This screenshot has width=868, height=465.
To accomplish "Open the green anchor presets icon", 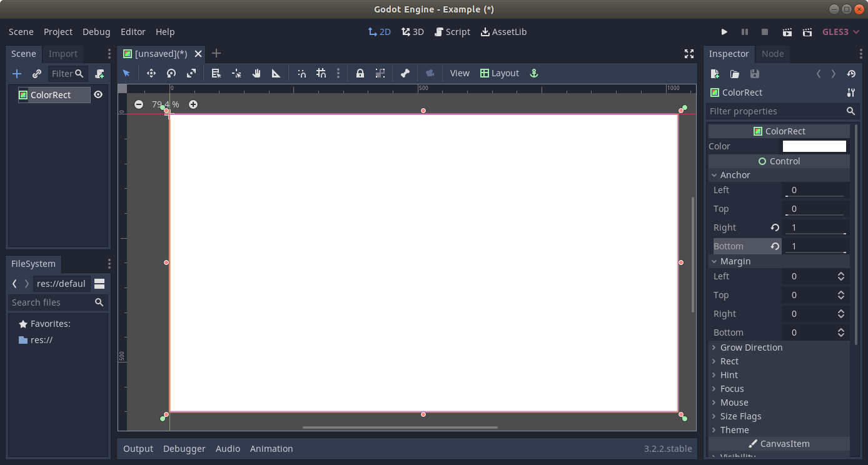I will (534, 73).
